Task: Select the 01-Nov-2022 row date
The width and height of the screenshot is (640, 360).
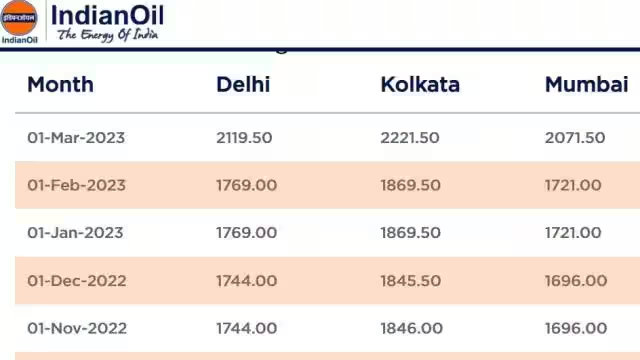Action: click(77, 328)
